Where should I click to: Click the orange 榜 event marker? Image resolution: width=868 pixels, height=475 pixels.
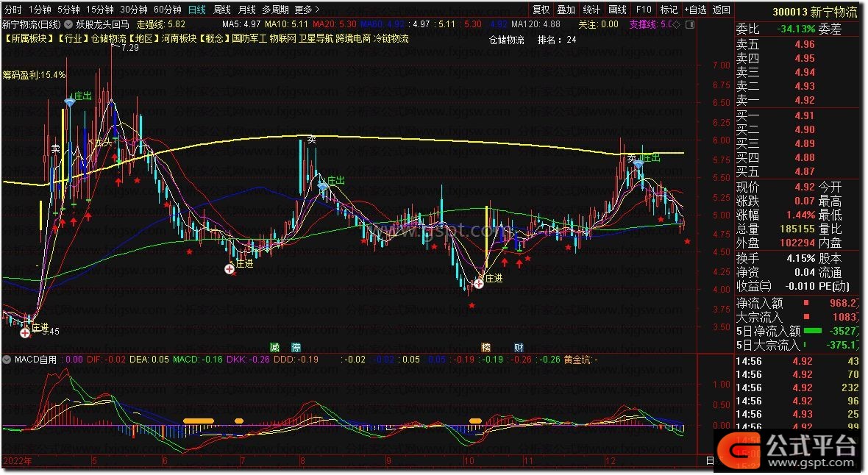[x=485, y=348]
